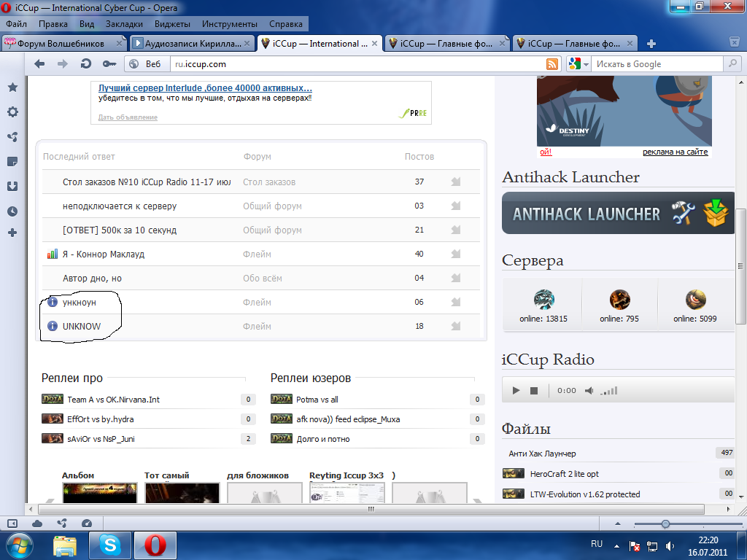Open the search engine dropdown next to Google icon
The image size is (747, 560).
pos(587,64)
